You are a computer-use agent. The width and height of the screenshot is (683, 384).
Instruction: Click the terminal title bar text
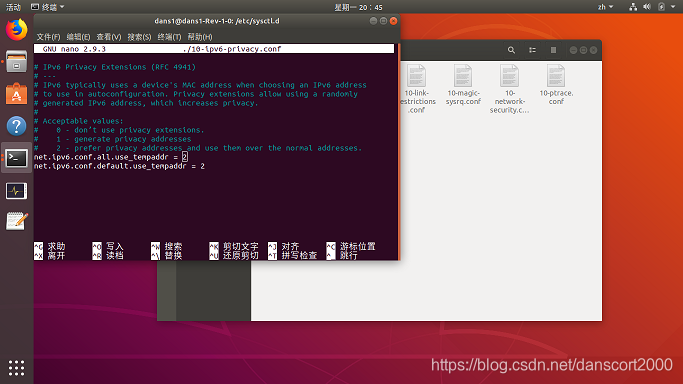coord(217,21)
